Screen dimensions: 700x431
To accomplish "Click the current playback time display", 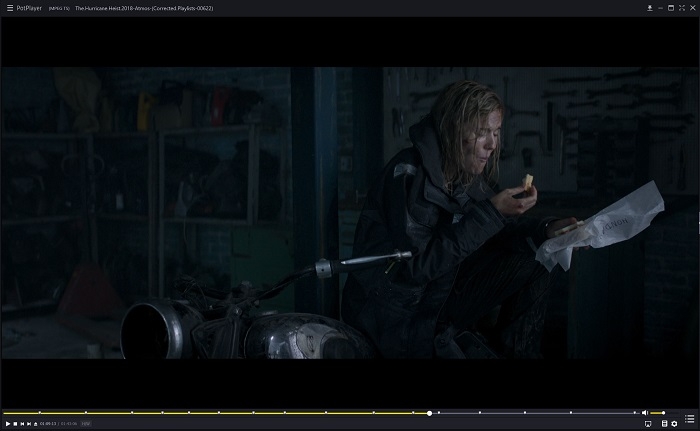I will [48, 423].
